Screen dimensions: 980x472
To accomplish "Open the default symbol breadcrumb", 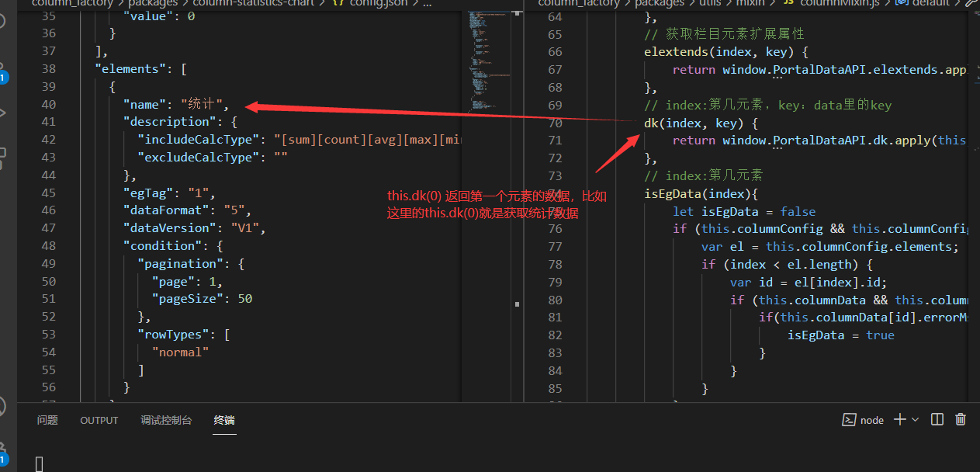I will (x=933, y=3).
